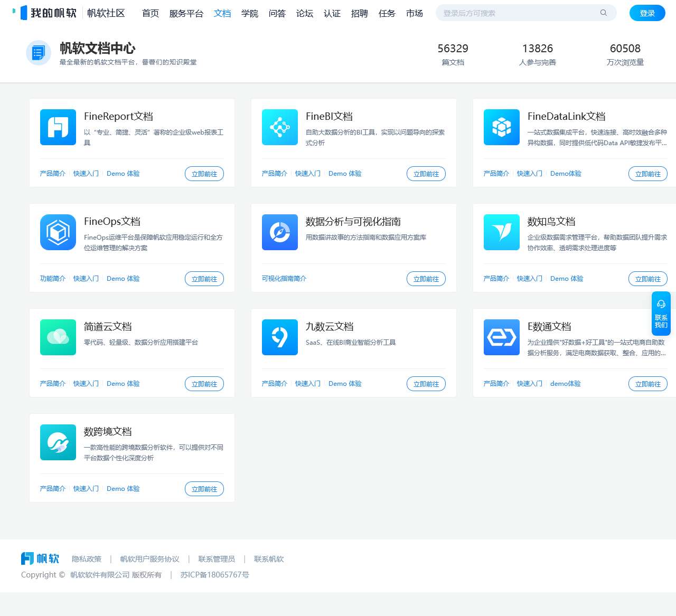
Task: Open the 可视化指南简介 link
Action: coord(284,279)
